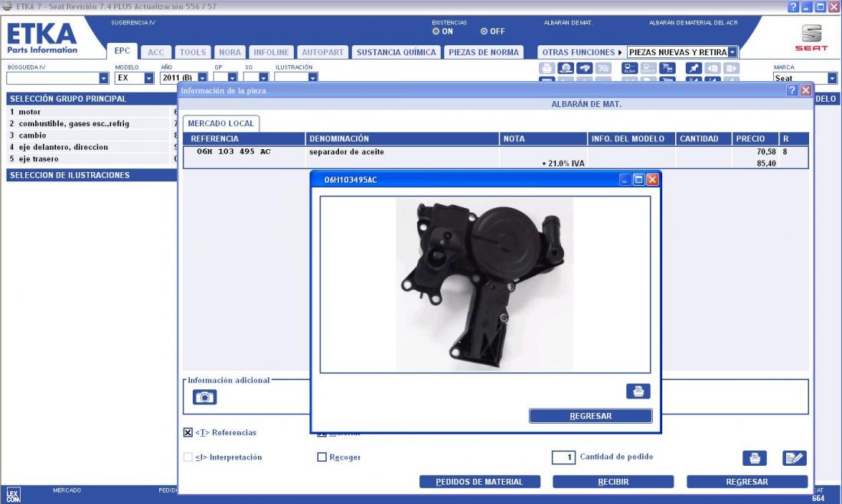Click the price with IVA 85,40
Image resolution: width=842 pixels, height=504 pixels.
[x=766, y=163]
